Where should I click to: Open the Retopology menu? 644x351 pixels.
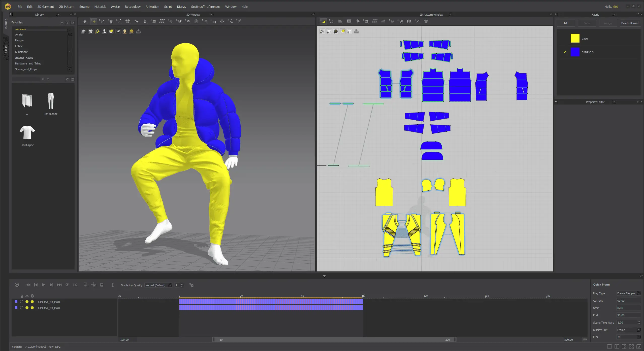coord(133,7)
